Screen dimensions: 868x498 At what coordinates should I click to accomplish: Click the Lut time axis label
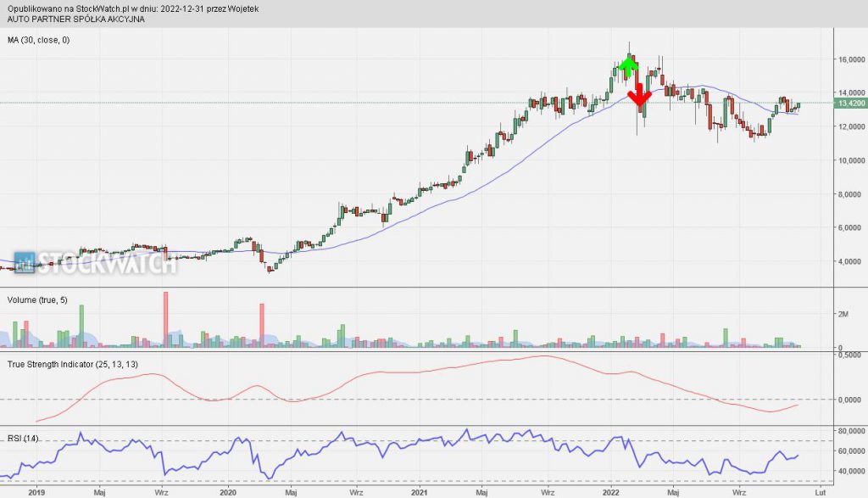821,492
